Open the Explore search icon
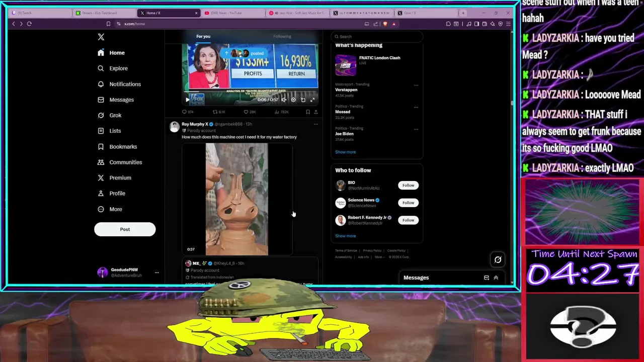This screenshot has height=362, width=644. (x=101, y=68)
